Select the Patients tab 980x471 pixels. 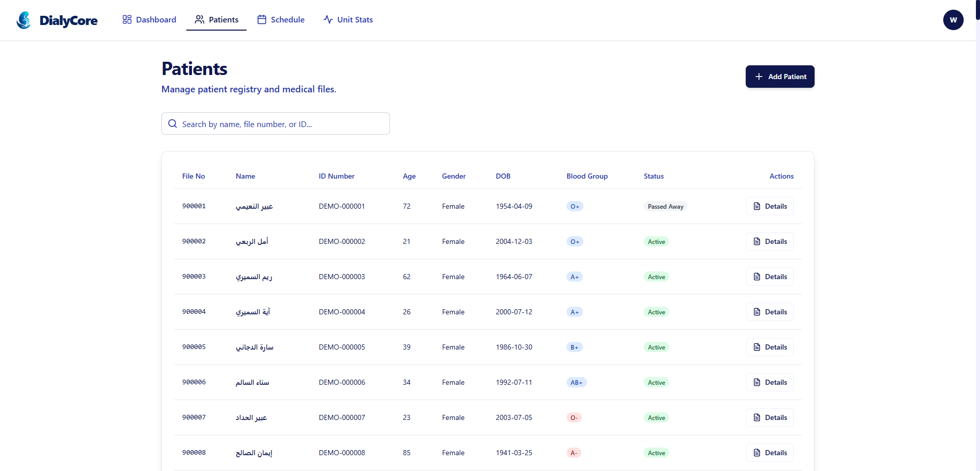(216, 19)
